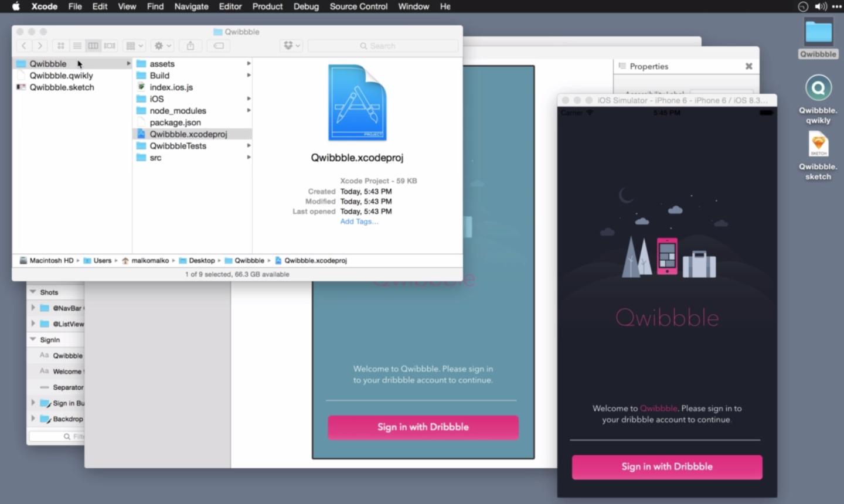Select the package.json file
This screenshot has width=844, height=504.
(x=192, y=122)
